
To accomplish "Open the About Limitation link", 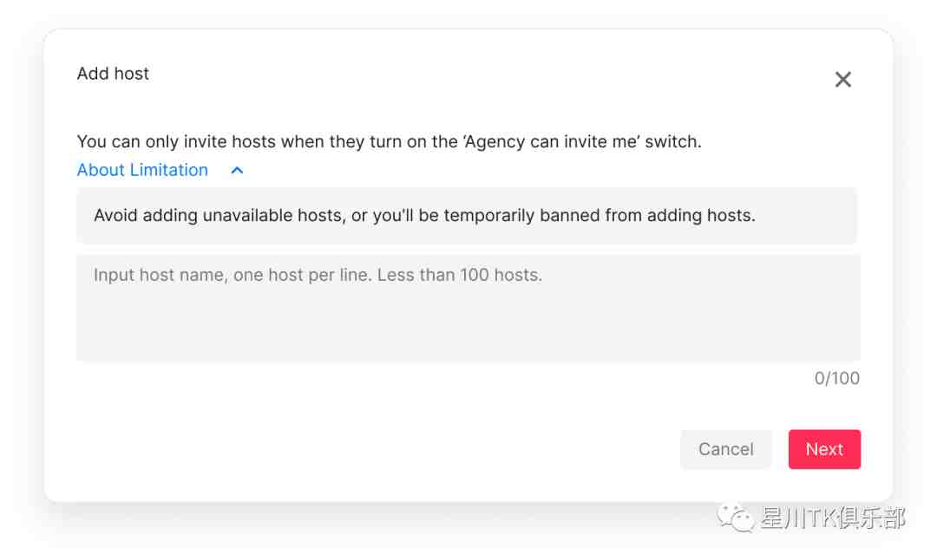I will pyautogui.click(x=142, y=170).
